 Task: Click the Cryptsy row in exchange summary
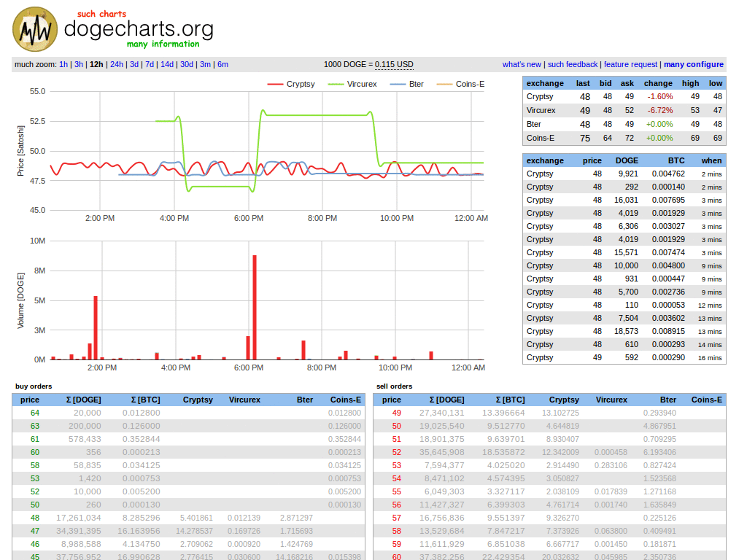[x=624, y=97]
